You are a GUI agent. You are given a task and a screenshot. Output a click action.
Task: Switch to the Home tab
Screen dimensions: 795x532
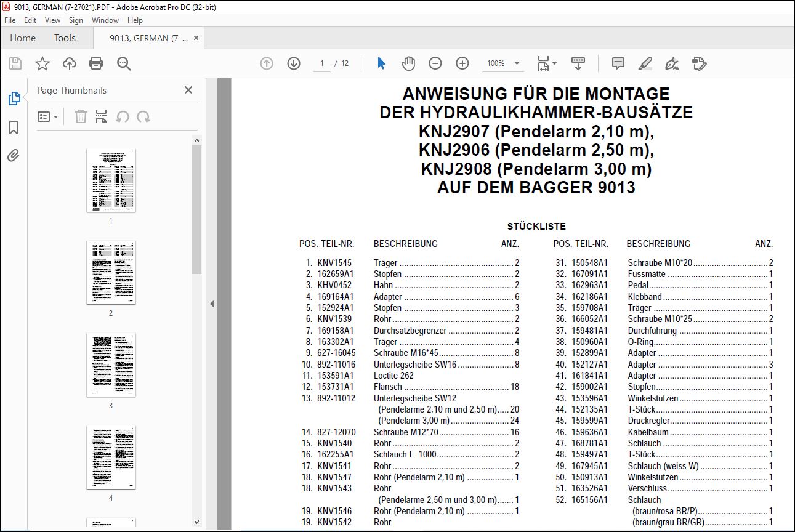point(23,38)
